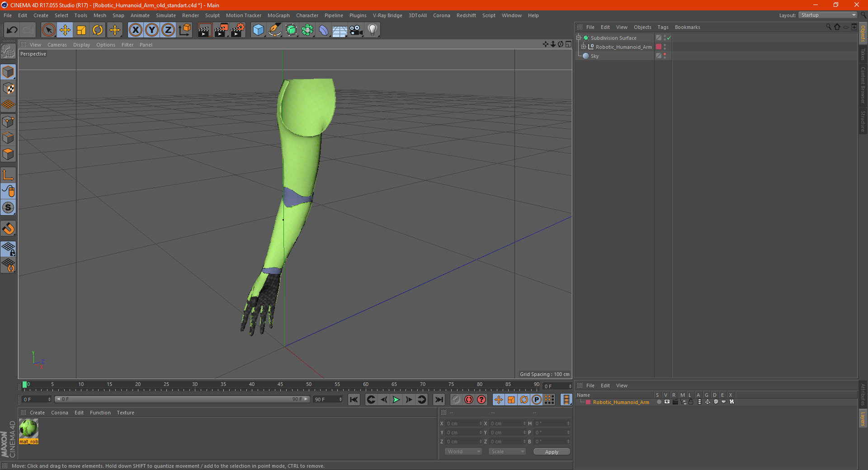Image resolution: width=868 pixels, height=470 pixels.
Task: Select the Sky object row
Action: pos(594,56)
